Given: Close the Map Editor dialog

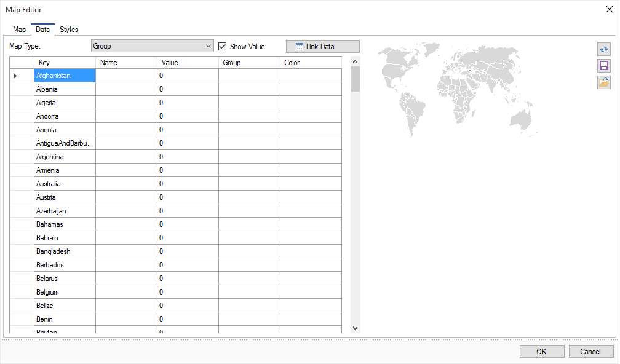Looking at the screenshot, I should coord(609,9).
